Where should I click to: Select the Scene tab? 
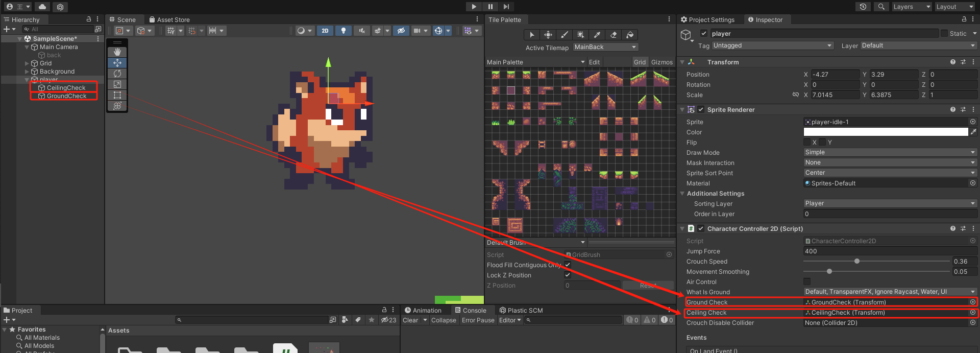[x=122, y=19]
